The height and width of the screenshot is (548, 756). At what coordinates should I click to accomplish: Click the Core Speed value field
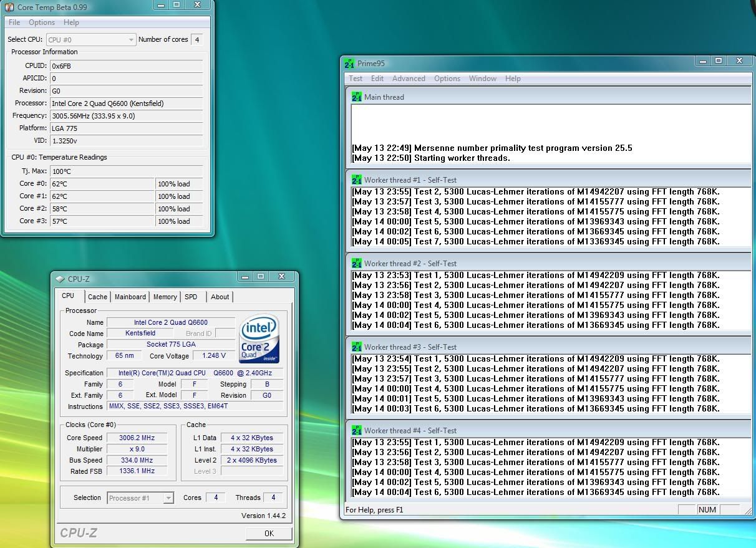(137, 438)
